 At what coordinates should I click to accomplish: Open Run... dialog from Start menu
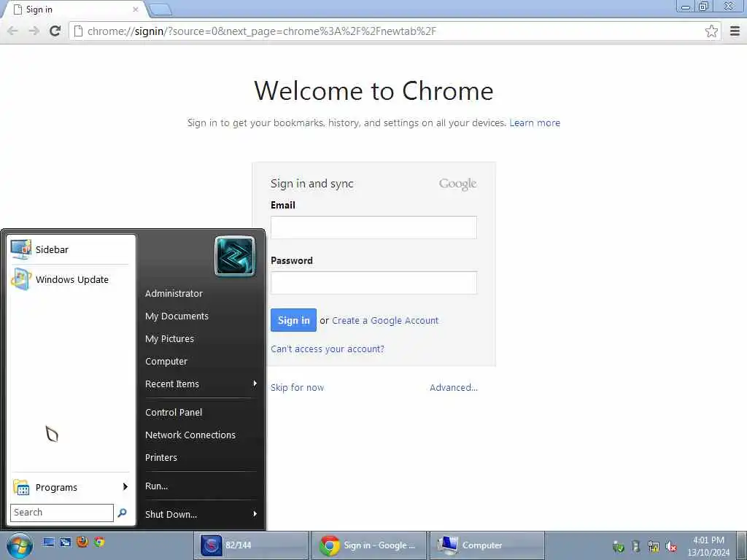tap(157, 486)
